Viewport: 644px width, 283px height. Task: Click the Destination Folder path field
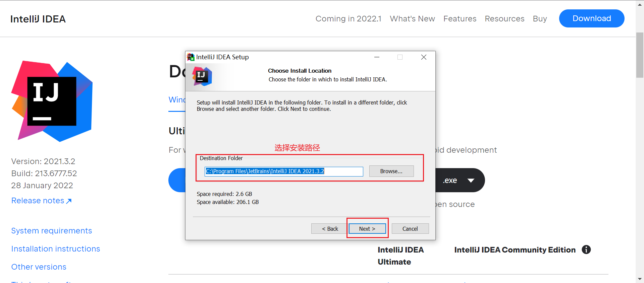pyautogui.click(x=284, y=171)
